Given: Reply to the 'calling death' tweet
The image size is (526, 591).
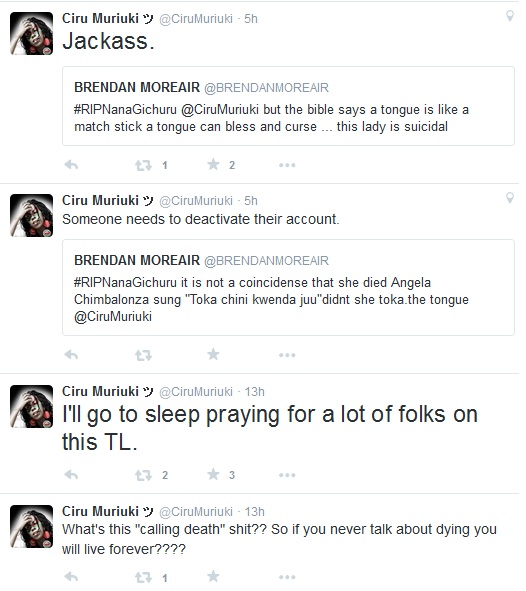Looking at the screenshot, I should tap(71, 577).
